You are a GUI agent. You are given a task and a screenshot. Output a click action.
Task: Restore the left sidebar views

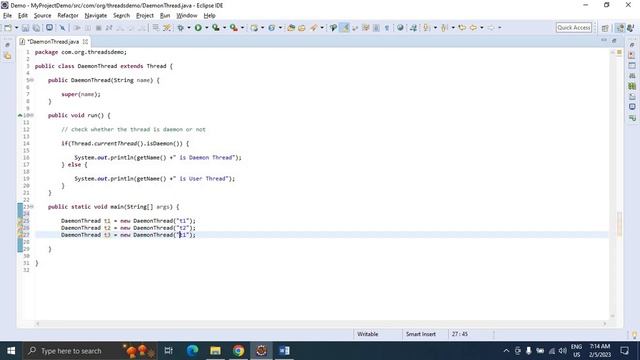pyautogui.click(x=8, y=45)
